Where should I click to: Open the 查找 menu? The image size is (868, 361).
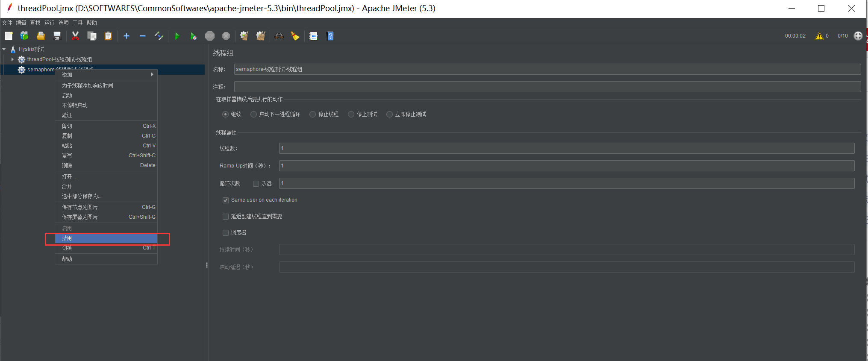[x=35, y=23]
